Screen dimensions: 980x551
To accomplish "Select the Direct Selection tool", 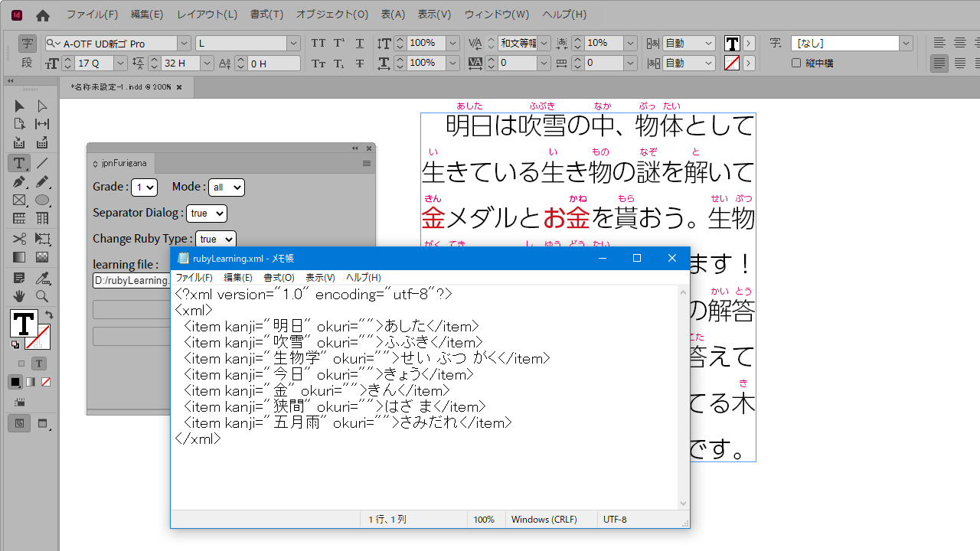I will [42, 106].
